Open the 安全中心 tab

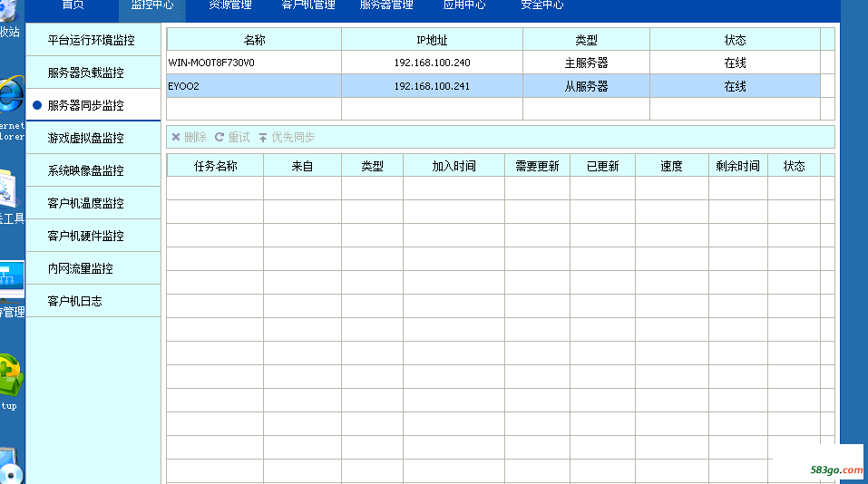click(x=542, y=5)
